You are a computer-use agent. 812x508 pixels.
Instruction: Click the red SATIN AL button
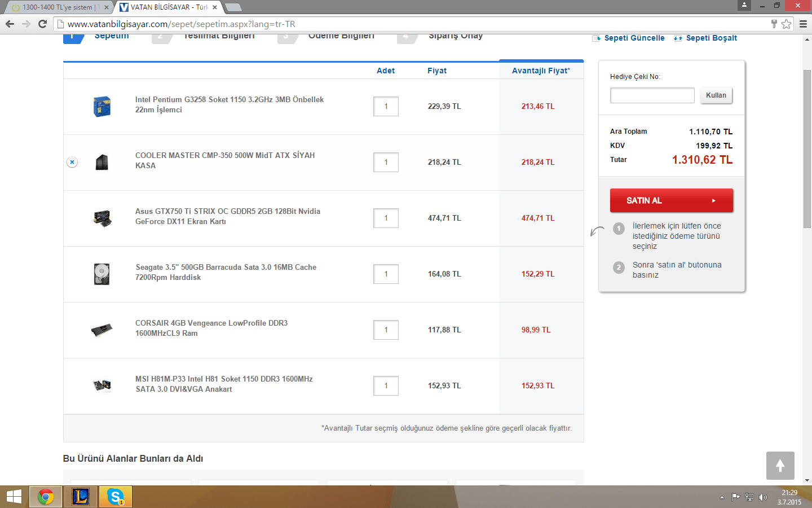pyautogui.click(x=672, y=200)
